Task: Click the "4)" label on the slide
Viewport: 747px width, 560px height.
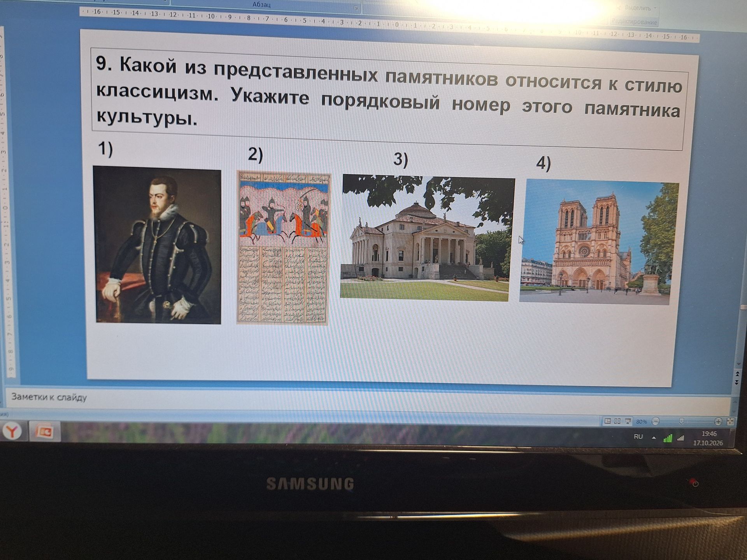Action: 544,163
